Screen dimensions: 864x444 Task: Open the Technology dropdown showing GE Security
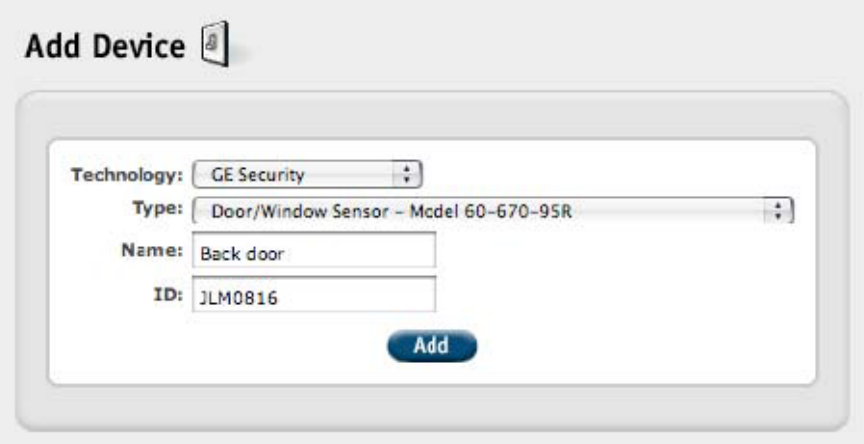tap(307, 175)
